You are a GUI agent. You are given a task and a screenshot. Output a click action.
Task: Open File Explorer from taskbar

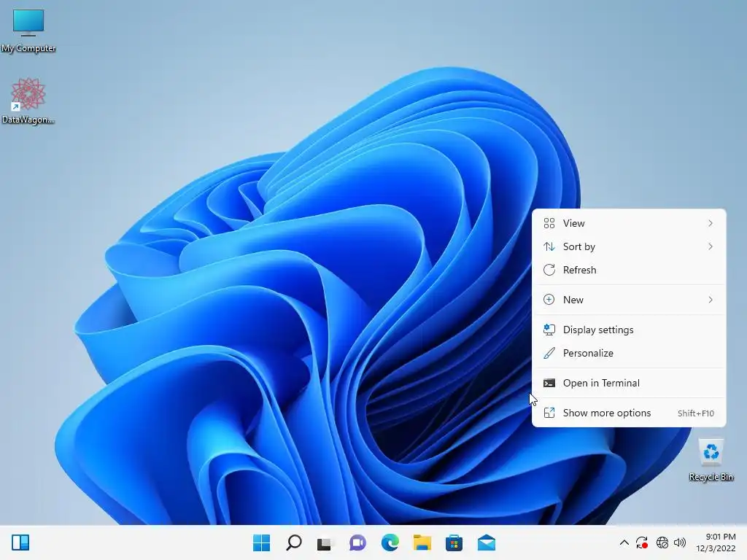[x=422, y=542]
